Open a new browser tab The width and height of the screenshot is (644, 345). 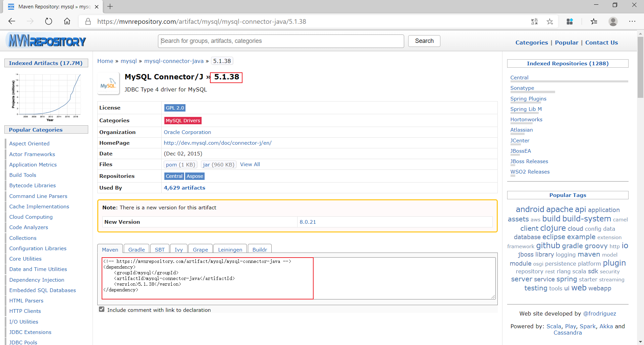point(110,6)
